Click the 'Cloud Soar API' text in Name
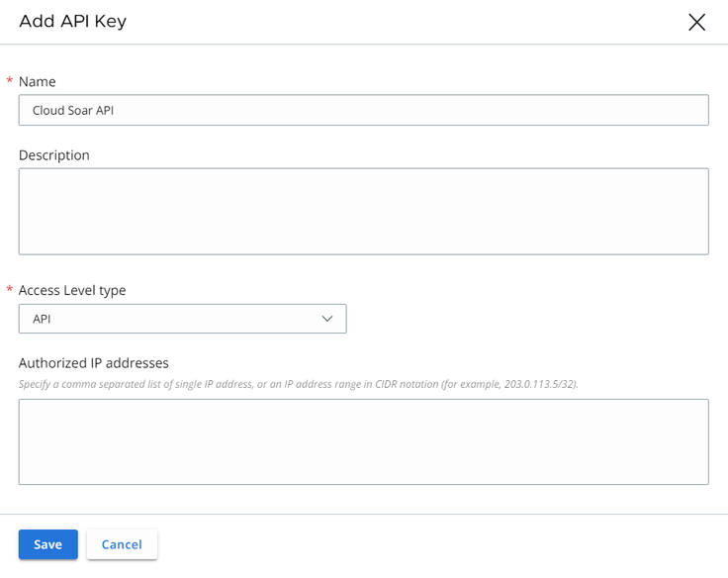Image resolution: width=728 pixels, height=578 pixels. [x=73, y=111]
